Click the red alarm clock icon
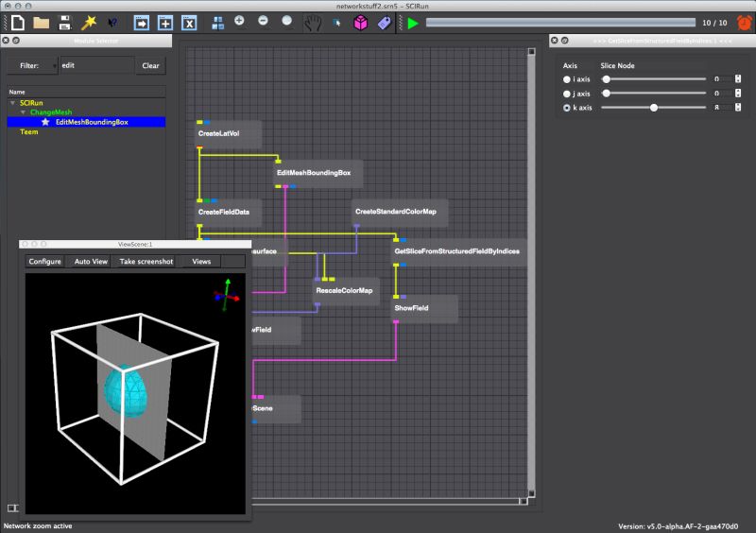 coord(745,23)
